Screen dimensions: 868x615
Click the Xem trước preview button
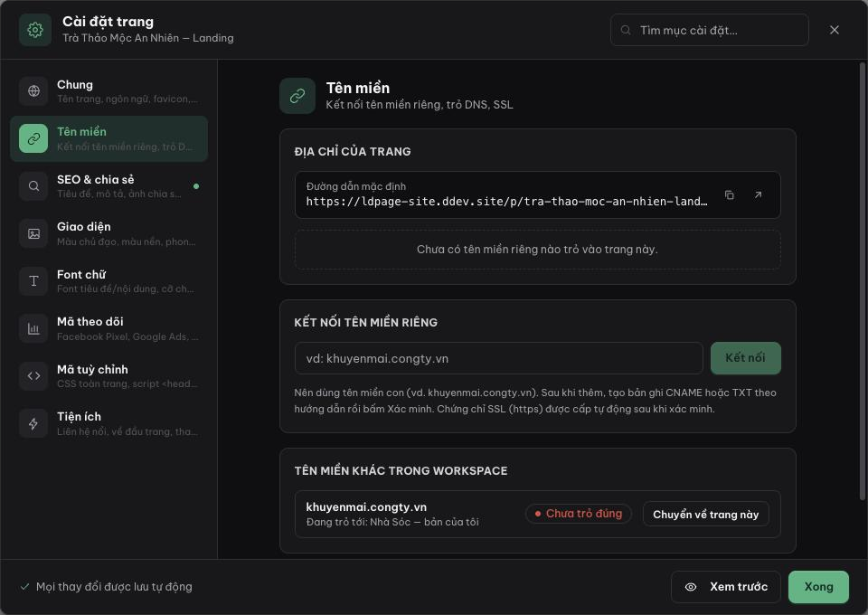pyautogui.click(x=726, y=587)
